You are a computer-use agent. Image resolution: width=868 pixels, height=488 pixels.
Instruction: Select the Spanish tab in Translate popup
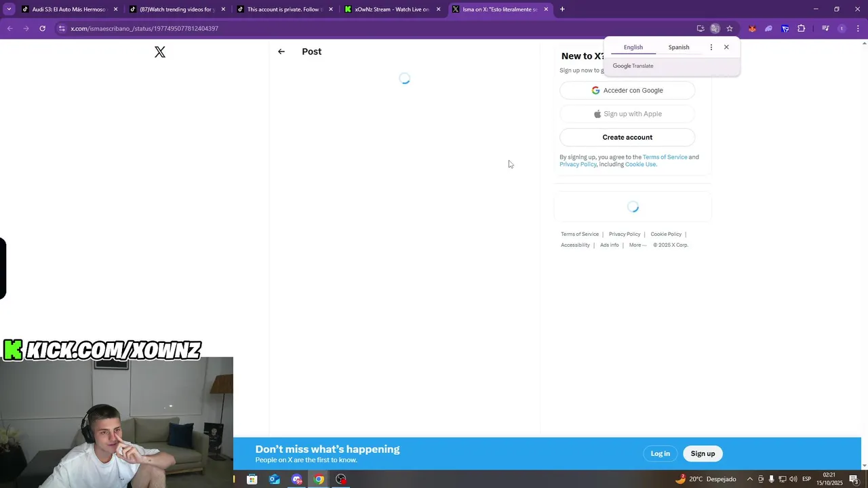679,47
